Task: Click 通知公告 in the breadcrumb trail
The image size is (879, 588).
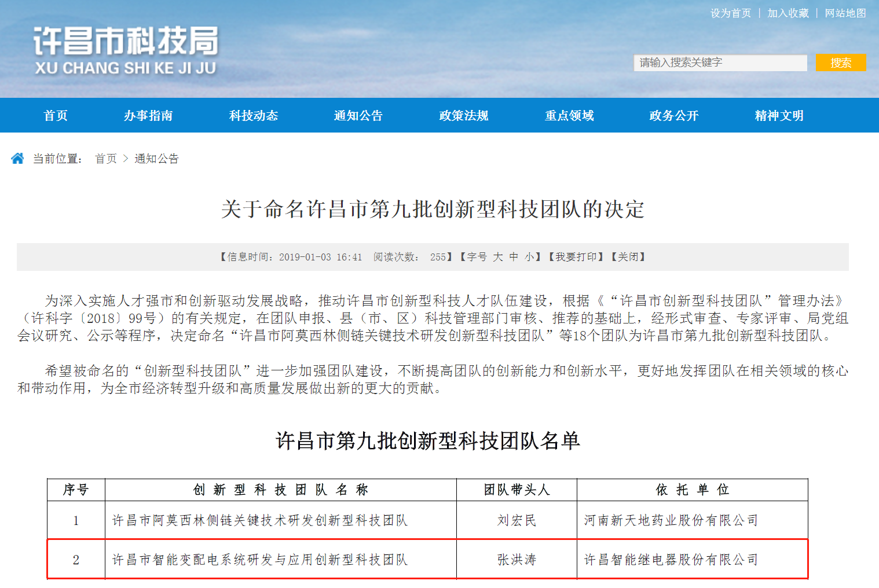Action: 156,159
